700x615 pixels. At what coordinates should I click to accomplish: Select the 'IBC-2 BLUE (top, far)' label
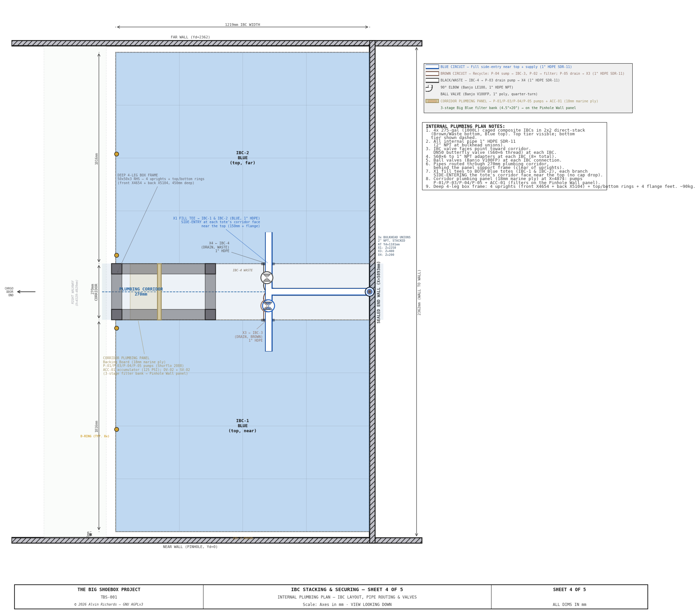243,158
